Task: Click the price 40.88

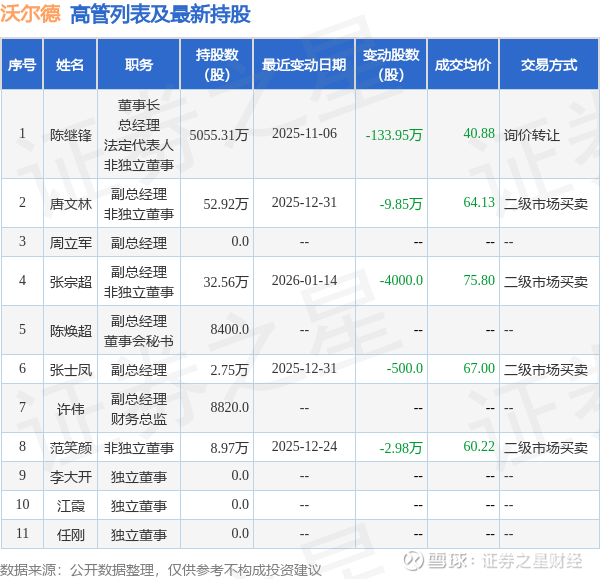Action: tap(479, 133)
